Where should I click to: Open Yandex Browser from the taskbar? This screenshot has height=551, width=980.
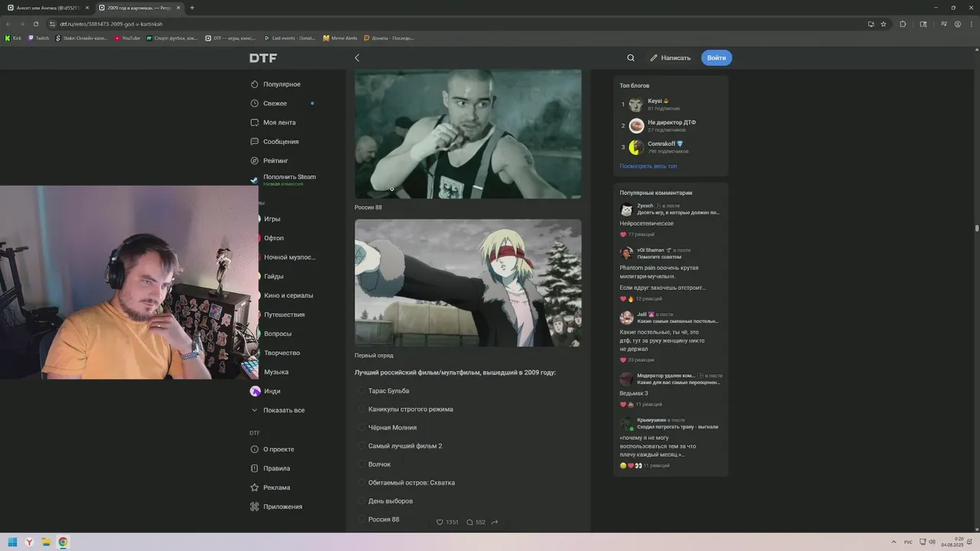tap(29, 542)
